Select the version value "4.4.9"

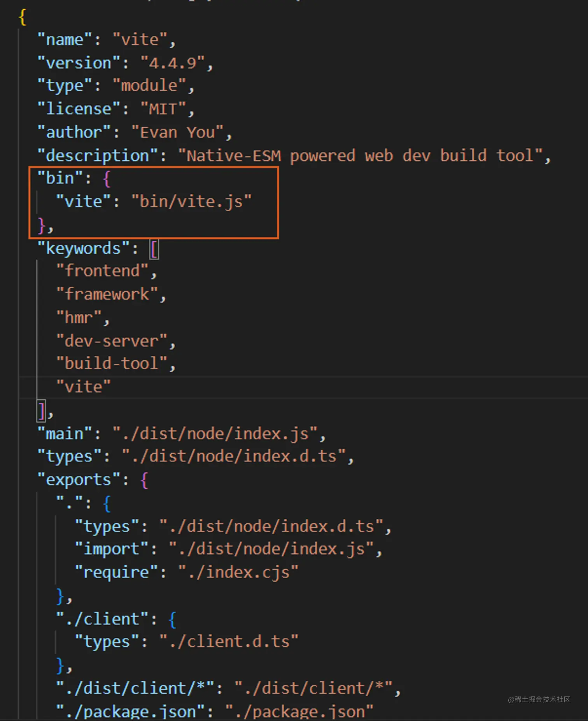click(172, 63)
